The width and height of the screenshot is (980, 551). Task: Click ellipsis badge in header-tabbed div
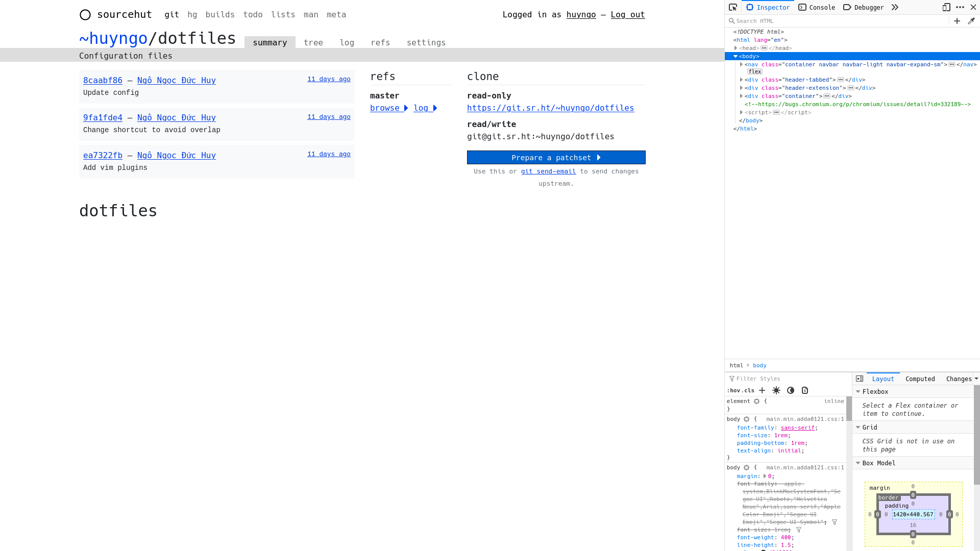coord(841,80)
